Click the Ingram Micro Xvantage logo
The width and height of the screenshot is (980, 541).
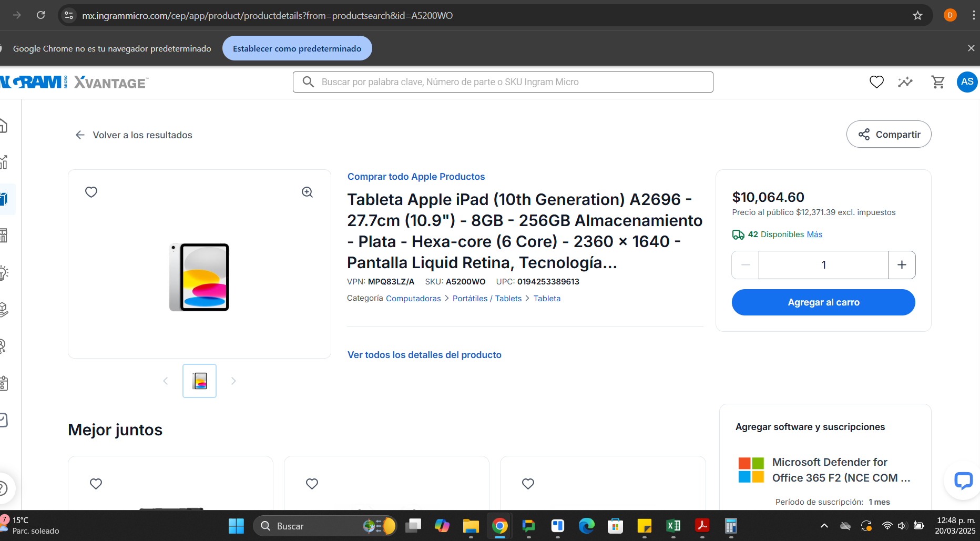[74, 83]
